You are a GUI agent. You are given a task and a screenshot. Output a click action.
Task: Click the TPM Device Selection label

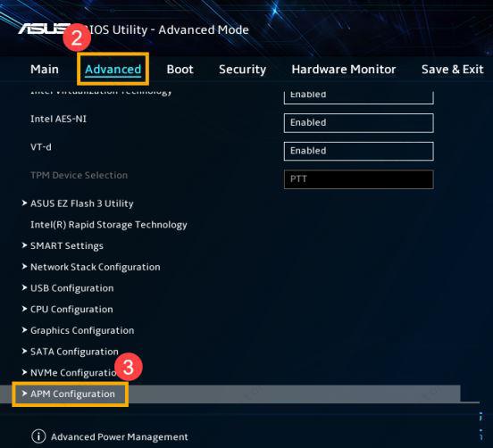point(79,175)
